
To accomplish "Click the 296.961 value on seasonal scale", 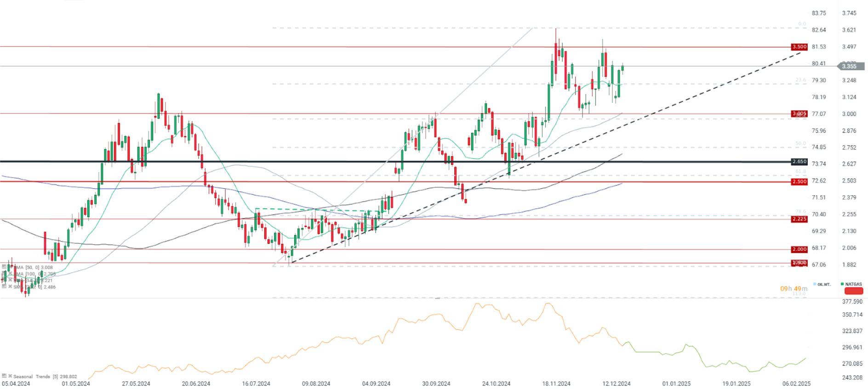I will click(852, 347).
